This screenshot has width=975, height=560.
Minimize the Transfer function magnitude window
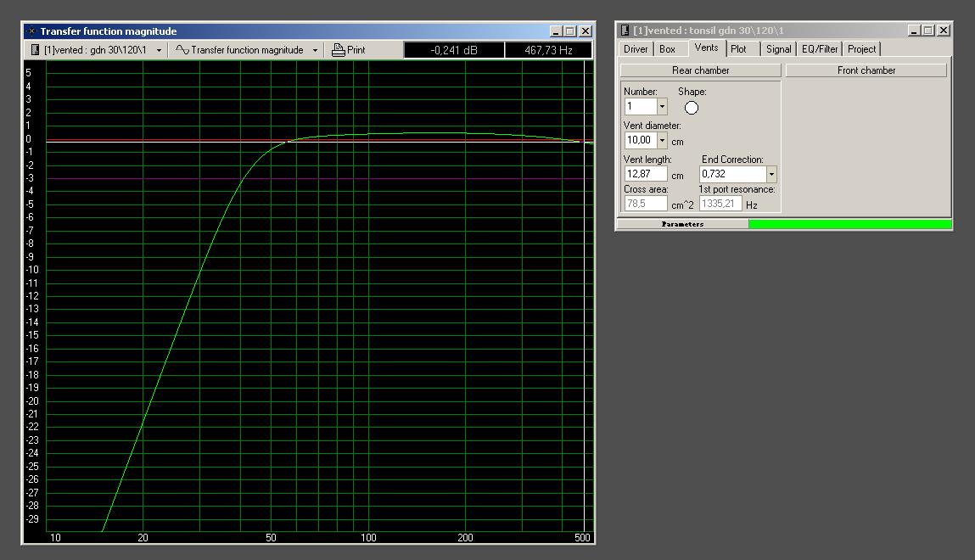tap(555, 31)
